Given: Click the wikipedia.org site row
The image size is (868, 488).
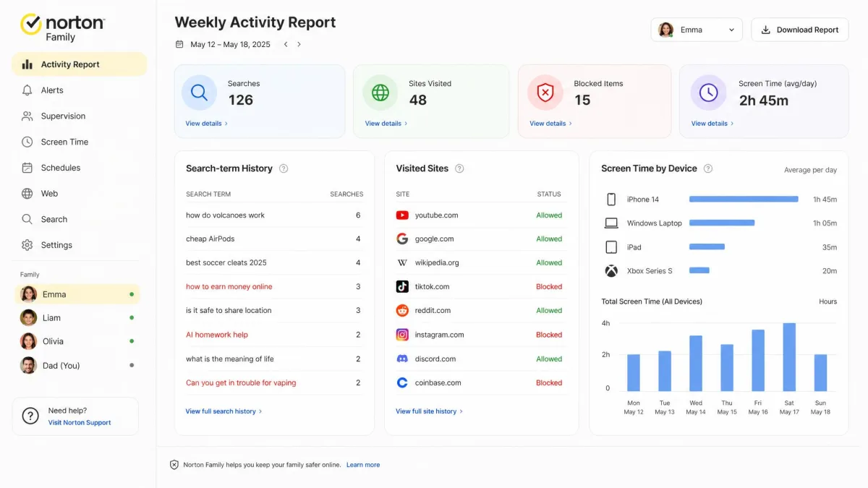Looking at the screenshot, I should (480, 263).
